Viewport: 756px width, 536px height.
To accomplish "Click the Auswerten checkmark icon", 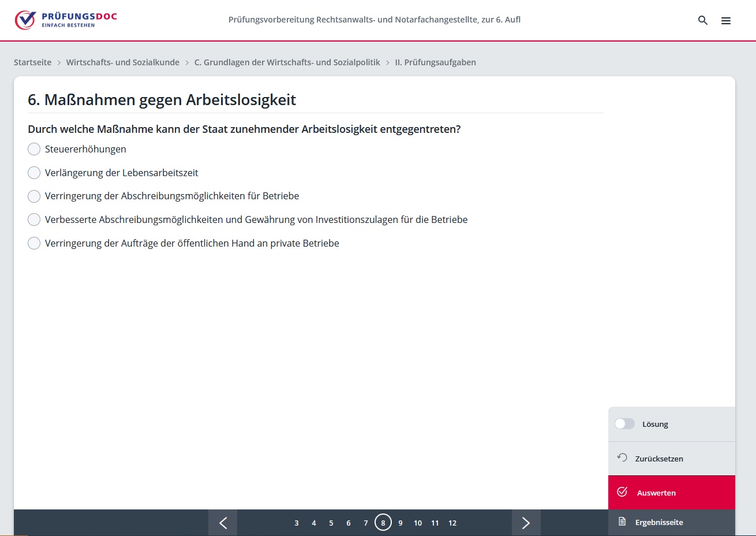I will (622, 492).
